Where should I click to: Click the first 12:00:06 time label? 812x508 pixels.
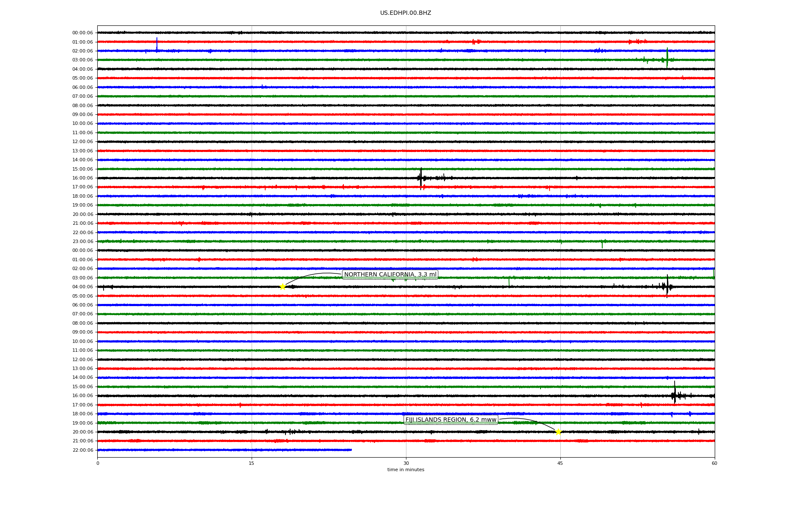point(82,142)
